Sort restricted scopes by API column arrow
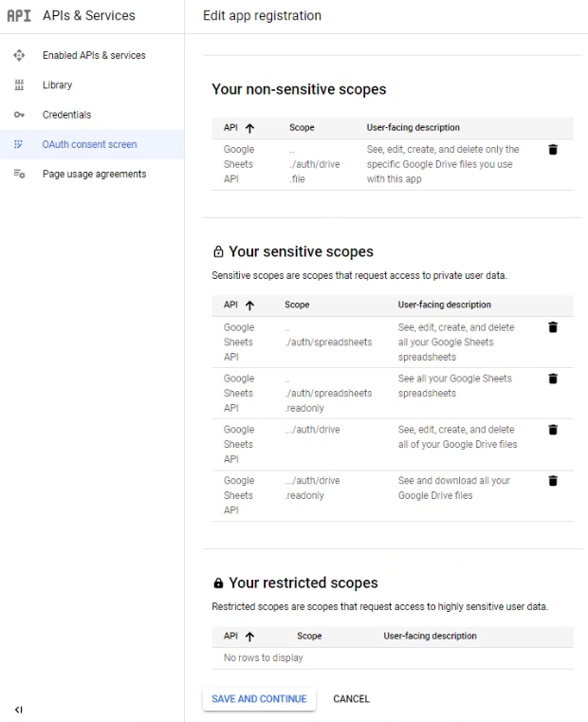The height and width of the screenshot is (722, 588). pyautogui.click(x=250, y=637)
